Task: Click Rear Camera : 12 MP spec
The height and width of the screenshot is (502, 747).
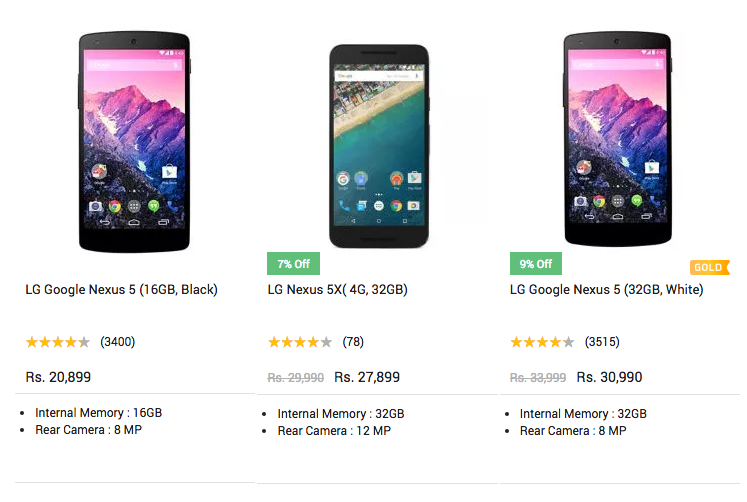Action: (334, 431)
